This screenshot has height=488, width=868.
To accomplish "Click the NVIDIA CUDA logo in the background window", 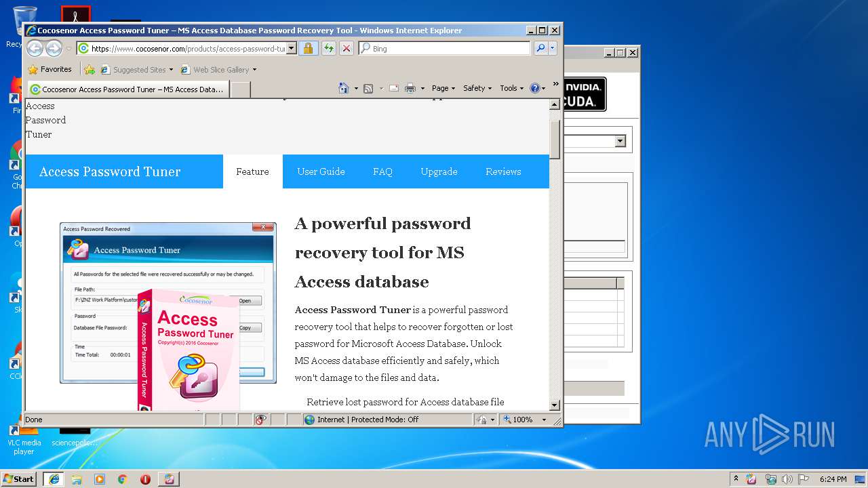I will click(x=585, y=94).
